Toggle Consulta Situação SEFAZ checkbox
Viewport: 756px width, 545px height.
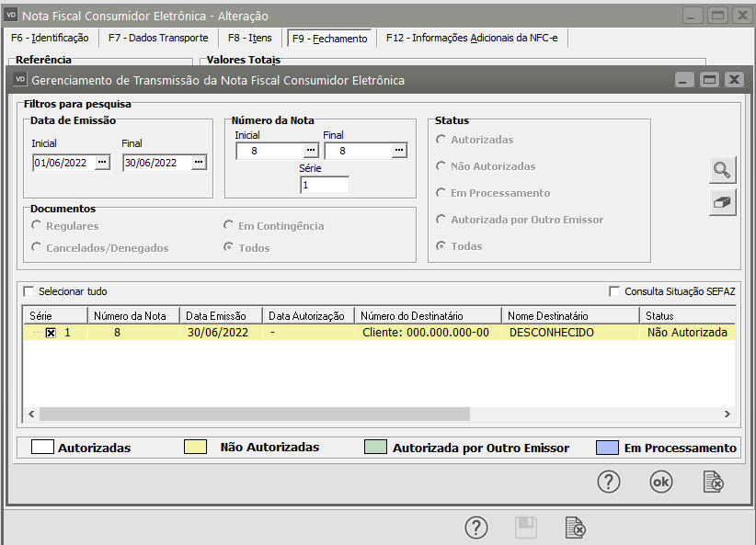[614, 291]
